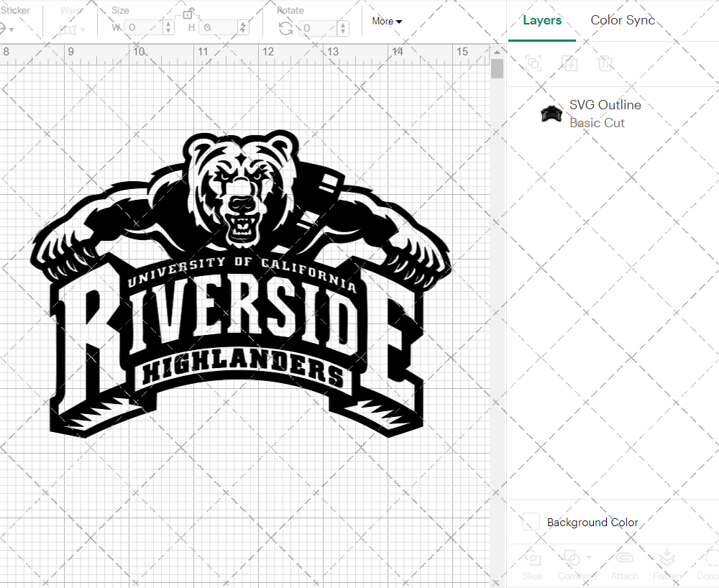Click the Basic Cut layer label
The height and width of the screenshot is (588, 719).
[x=597, y=123]
